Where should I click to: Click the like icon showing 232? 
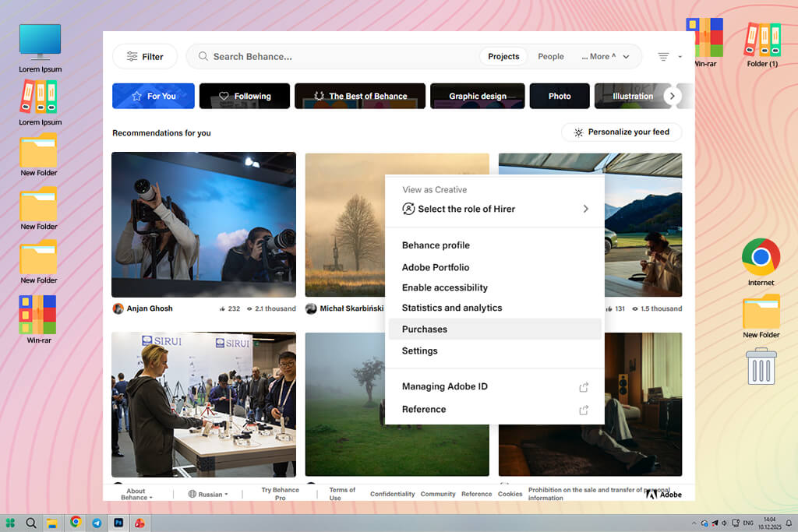[222, 308]
